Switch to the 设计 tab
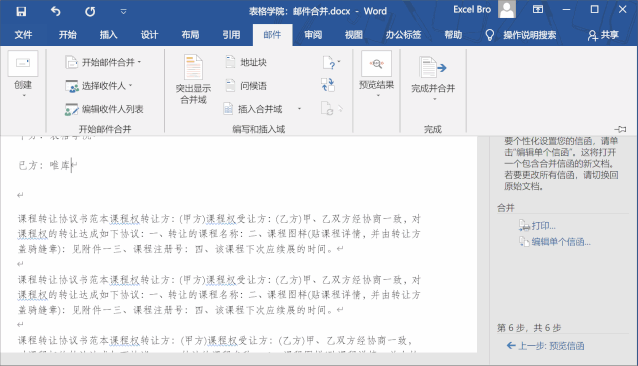Screen dimensions: 638x366 149,35
